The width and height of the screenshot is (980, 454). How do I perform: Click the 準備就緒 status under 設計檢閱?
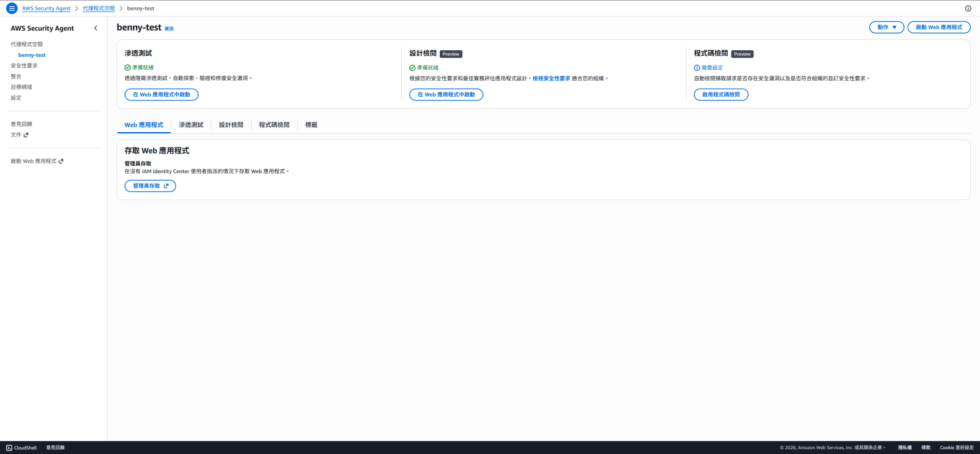[x=424, y=68]
